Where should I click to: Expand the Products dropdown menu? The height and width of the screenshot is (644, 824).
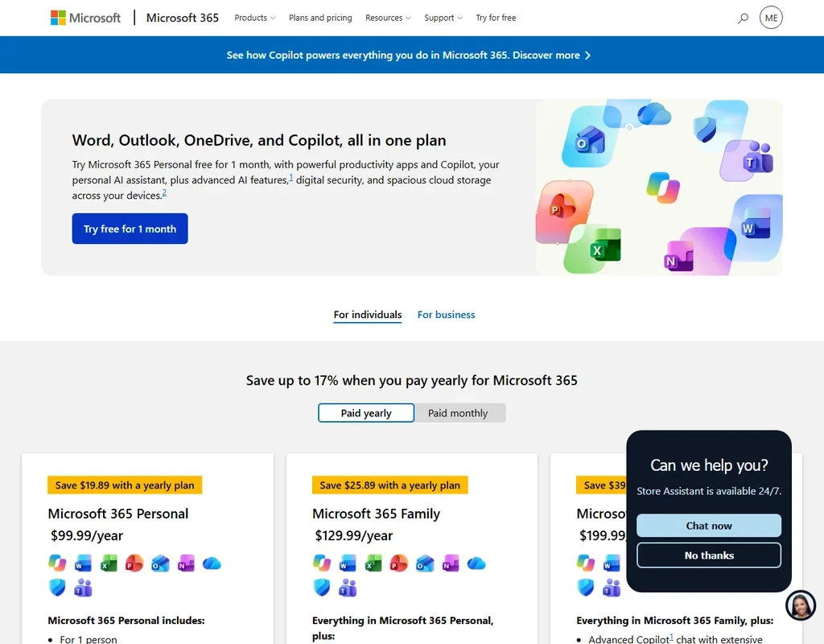(255, 18)
